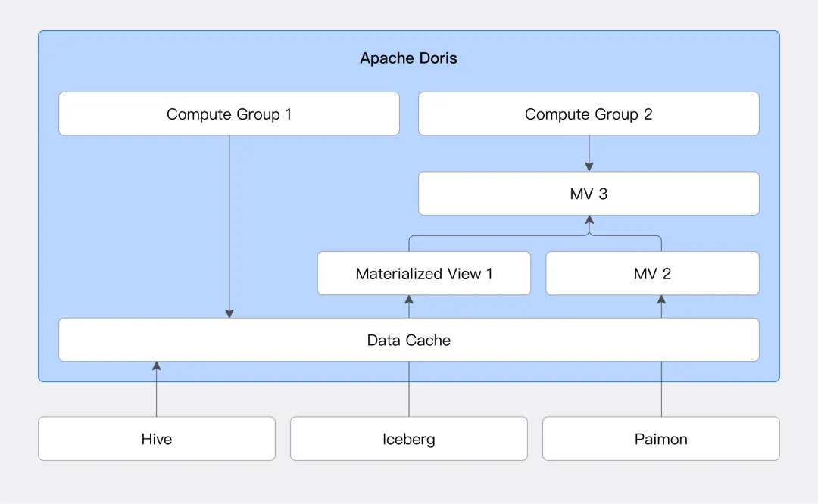The image size is (818, 504).
Task: Click arrowhead entering Materialized View 1 from below
Action: tap(409, 300)
